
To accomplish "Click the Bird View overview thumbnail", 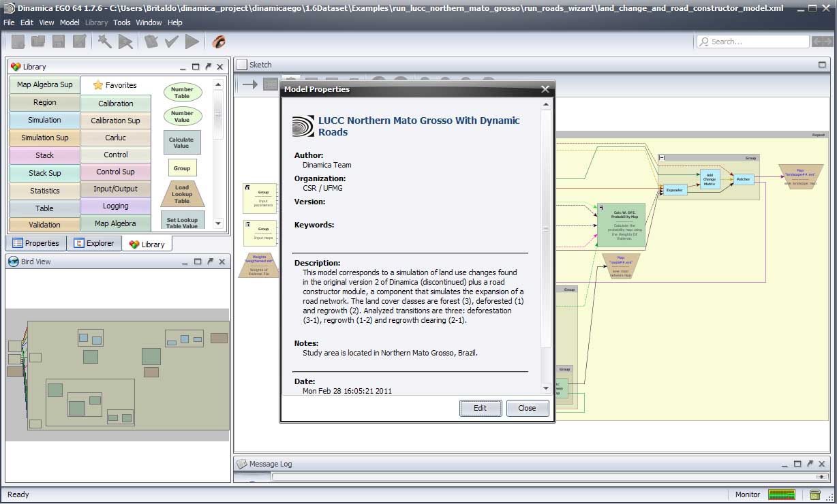I will [x=117, y=375].
